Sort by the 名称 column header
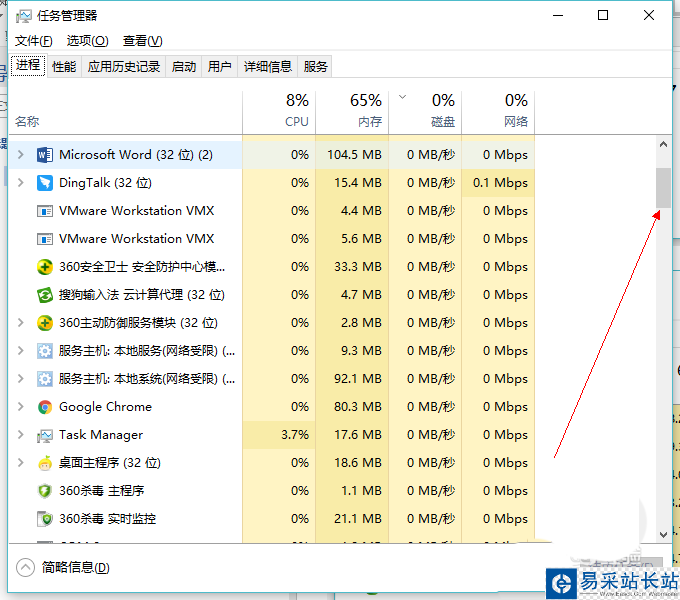 pyautogui.click(x=126, y=112)
